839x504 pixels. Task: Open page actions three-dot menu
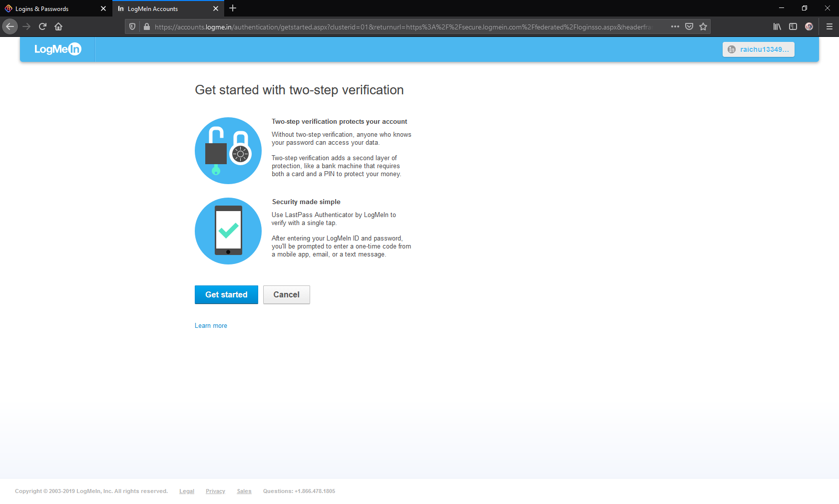[675, 26]
